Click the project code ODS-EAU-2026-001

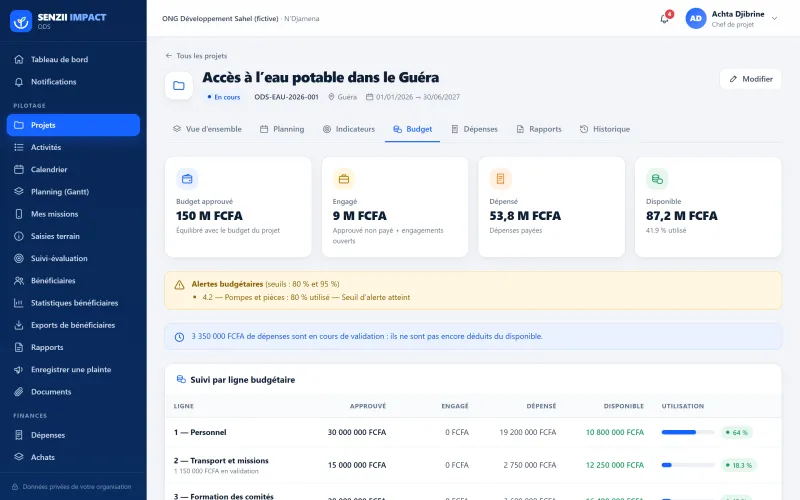tap(286, 97)
